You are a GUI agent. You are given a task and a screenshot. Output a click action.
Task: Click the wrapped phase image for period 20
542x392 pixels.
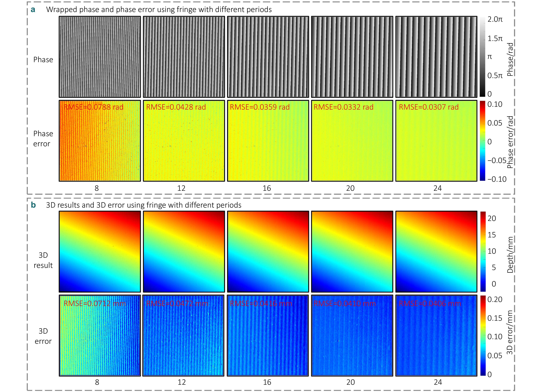352,57
